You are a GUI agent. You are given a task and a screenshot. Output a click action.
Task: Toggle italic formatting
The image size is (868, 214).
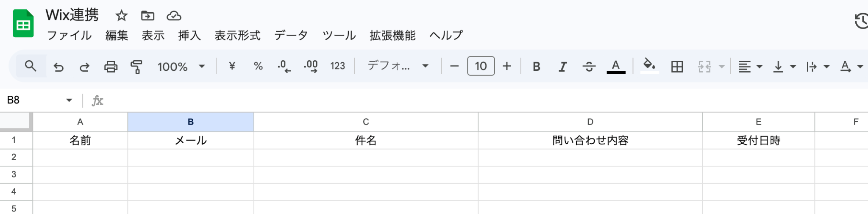pos(562,67)
